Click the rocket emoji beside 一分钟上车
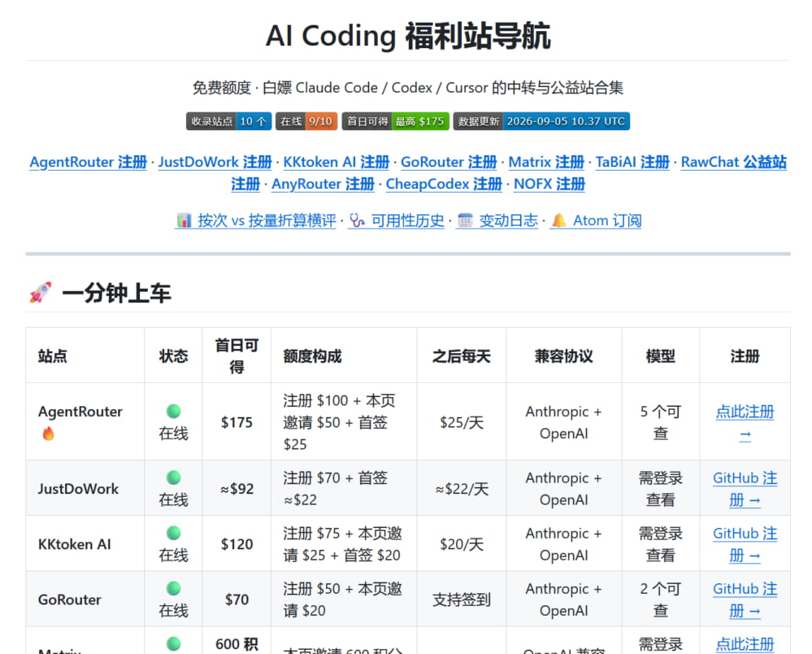The image size is (812, 654). 41,293
